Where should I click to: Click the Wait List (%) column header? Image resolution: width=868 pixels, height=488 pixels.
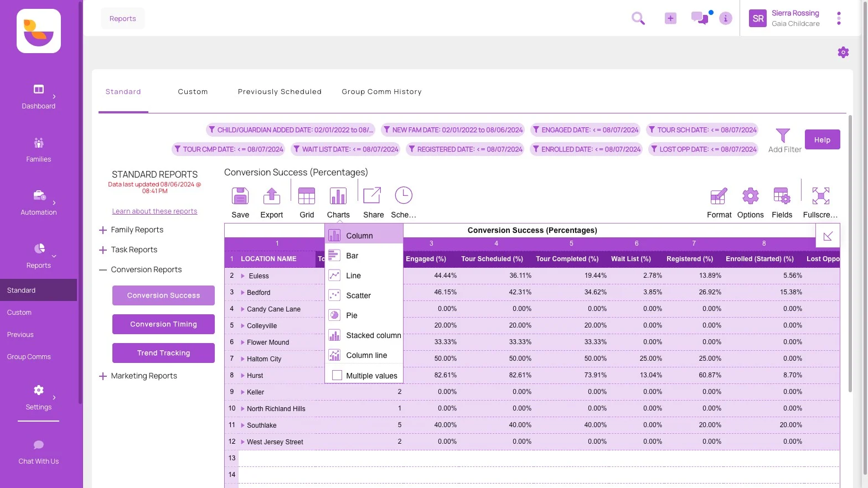click(631, 259)
